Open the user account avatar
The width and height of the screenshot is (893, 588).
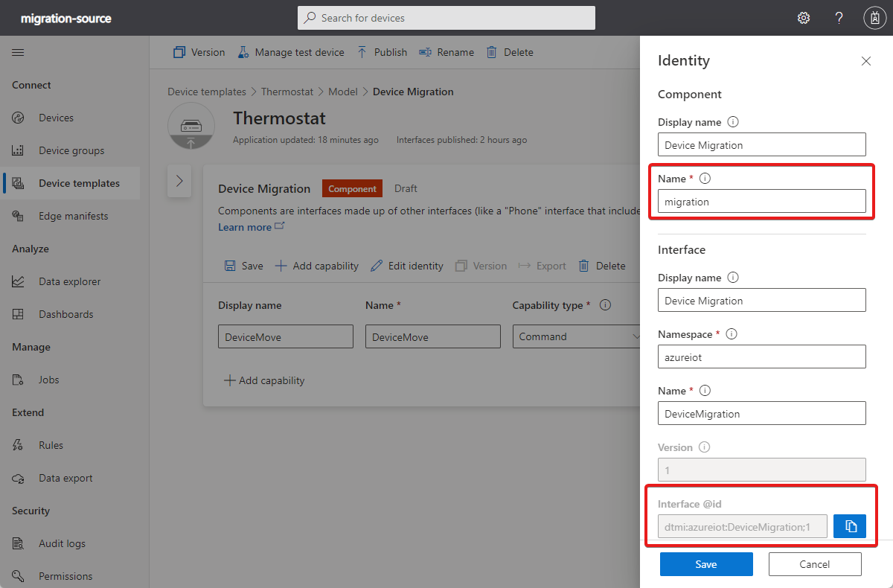tap(874, 18)
